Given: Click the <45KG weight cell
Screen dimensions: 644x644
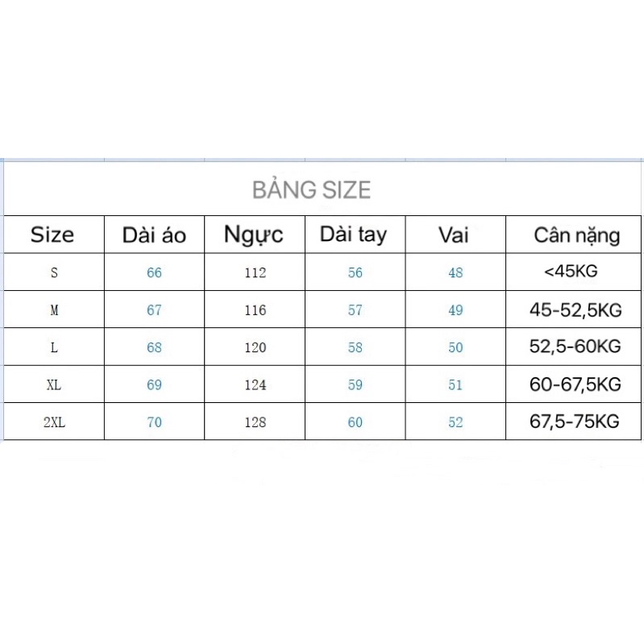Looking at the screenshot, I should pyautogui.click(x=571, y=272).
